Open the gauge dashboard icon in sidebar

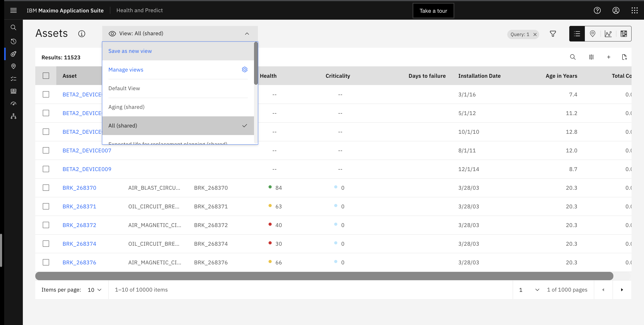[13, 104]
